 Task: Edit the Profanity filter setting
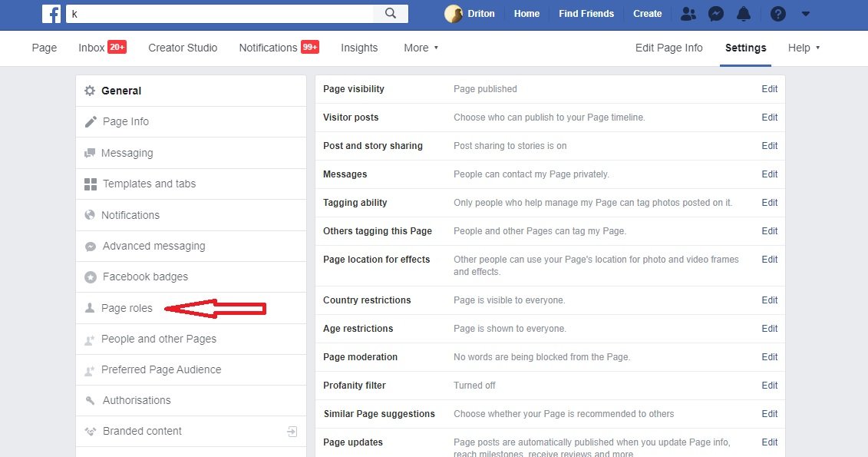[x=769, y=386]
